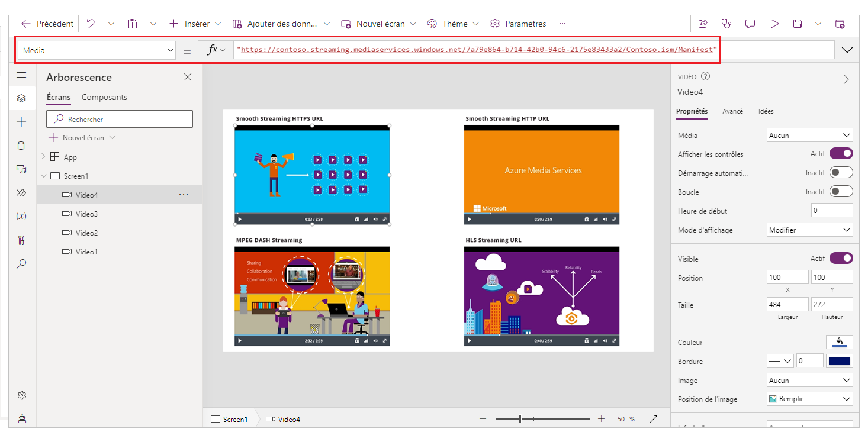Open the Variables (x) icon
This screenshot has width=868, height=432.
(x=21, y=216)
